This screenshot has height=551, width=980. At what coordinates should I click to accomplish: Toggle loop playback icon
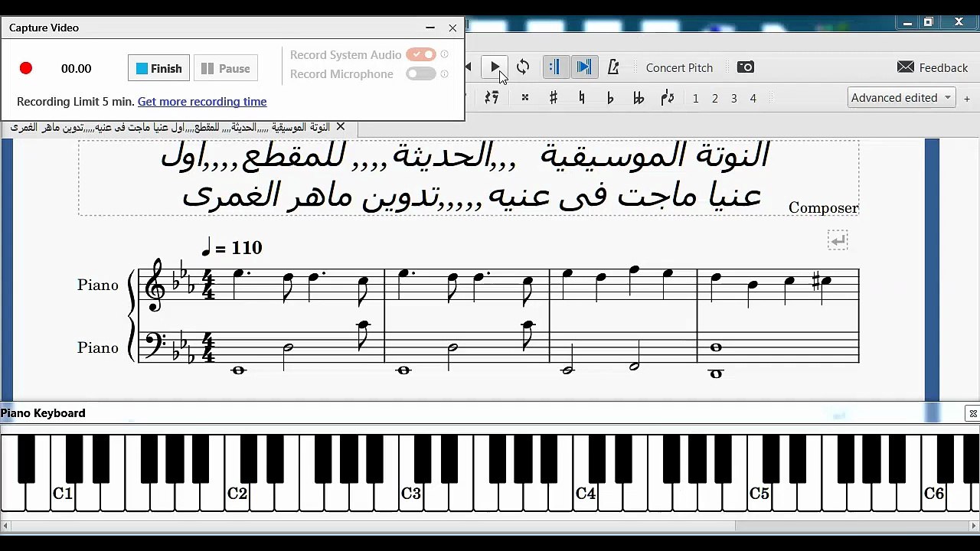coord(523,67)
